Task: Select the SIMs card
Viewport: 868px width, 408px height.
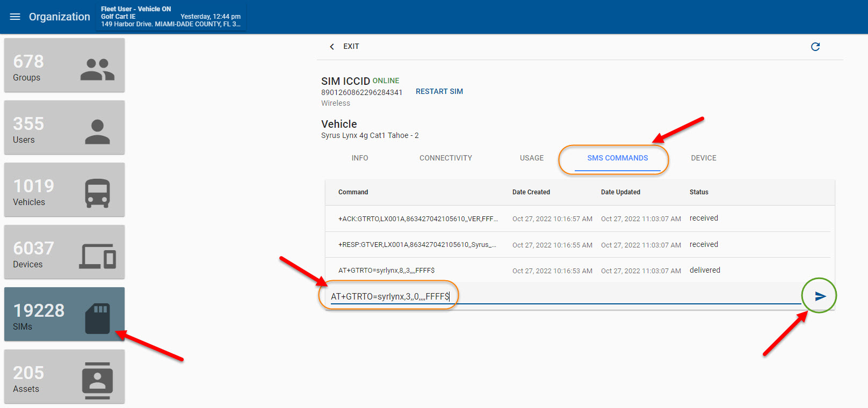Action: (x=64, y=314)
